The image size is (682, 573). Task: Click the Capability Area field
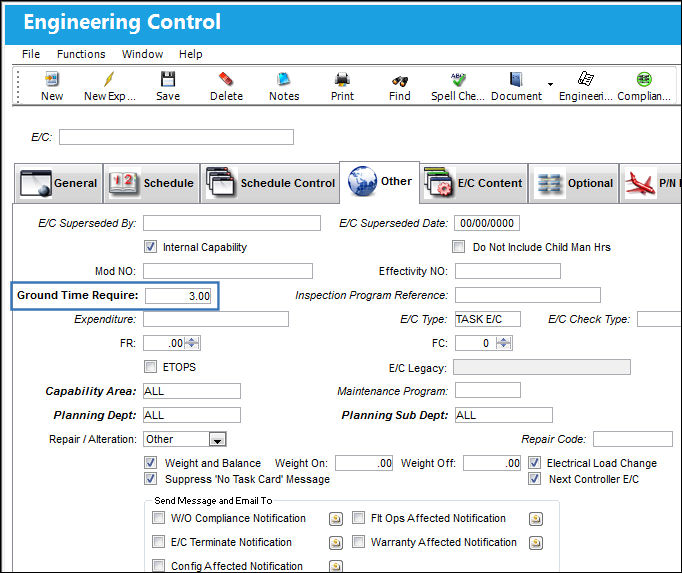[192, 391]
